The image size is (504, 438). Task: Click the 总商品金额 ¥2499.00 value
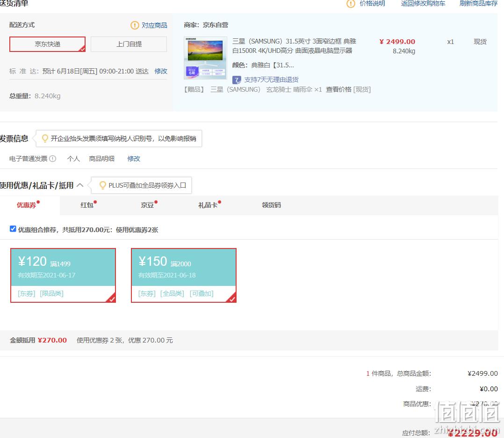[482, 373]
